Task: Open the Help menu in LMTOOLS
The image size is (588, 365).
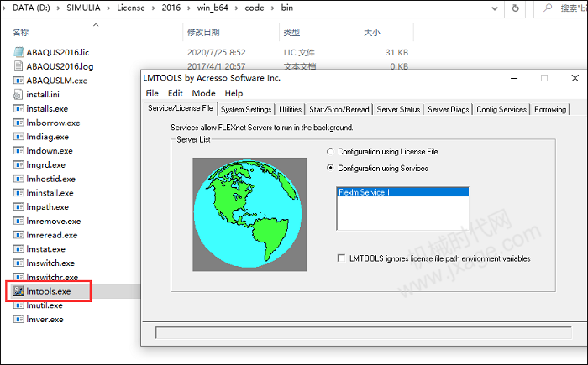Action: tap(234, 93)
